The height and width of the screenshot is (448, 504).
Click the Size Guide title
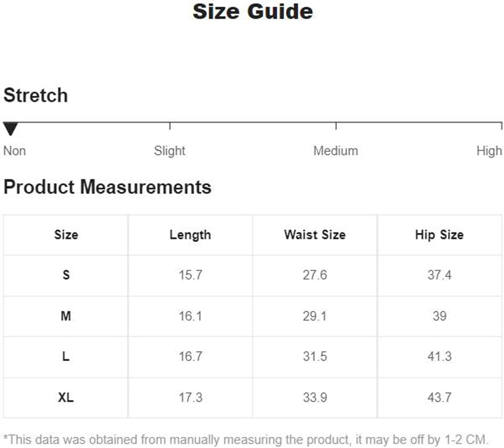253,11
